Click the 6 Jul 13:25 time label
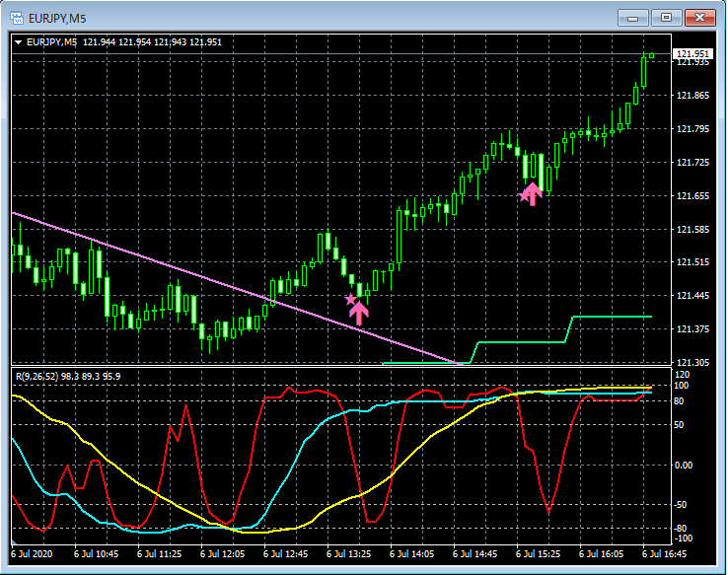Viewport: 728px width, 575px height. (x=348, y=554)
